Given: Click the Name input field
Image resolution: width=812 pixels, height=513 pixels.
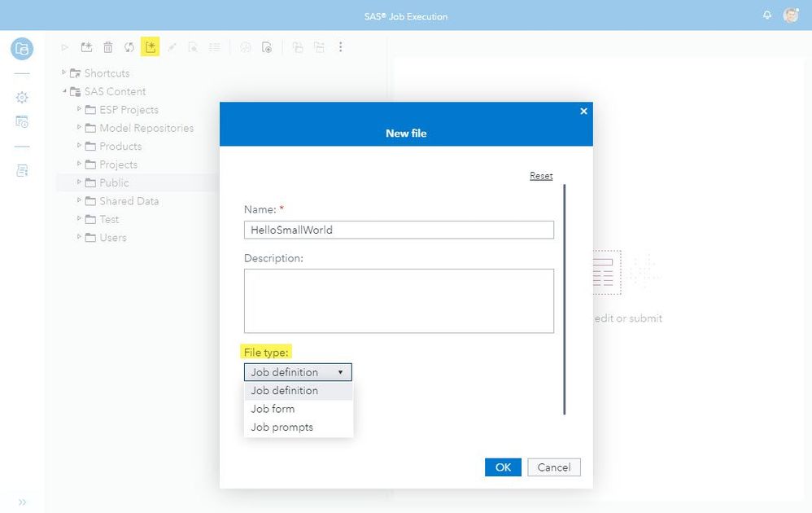Looking at the screenshot, I should click(399, 230).
